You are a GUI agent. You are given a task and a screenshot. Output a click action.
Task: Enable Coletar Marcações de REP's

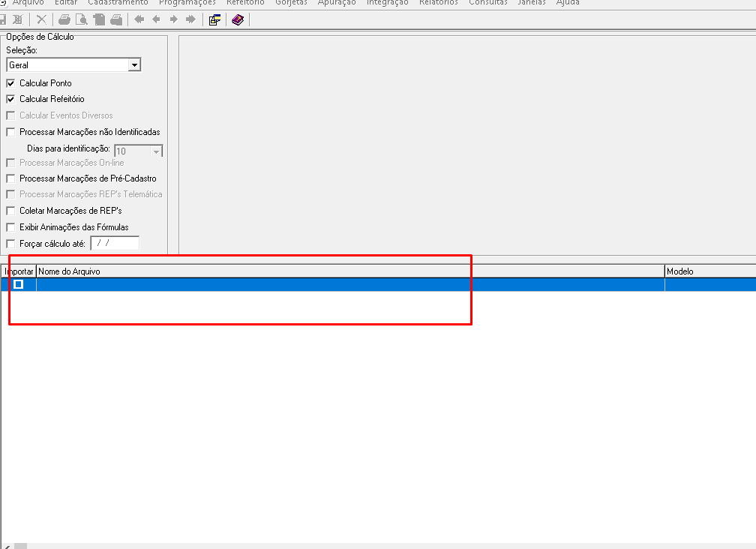10,211
